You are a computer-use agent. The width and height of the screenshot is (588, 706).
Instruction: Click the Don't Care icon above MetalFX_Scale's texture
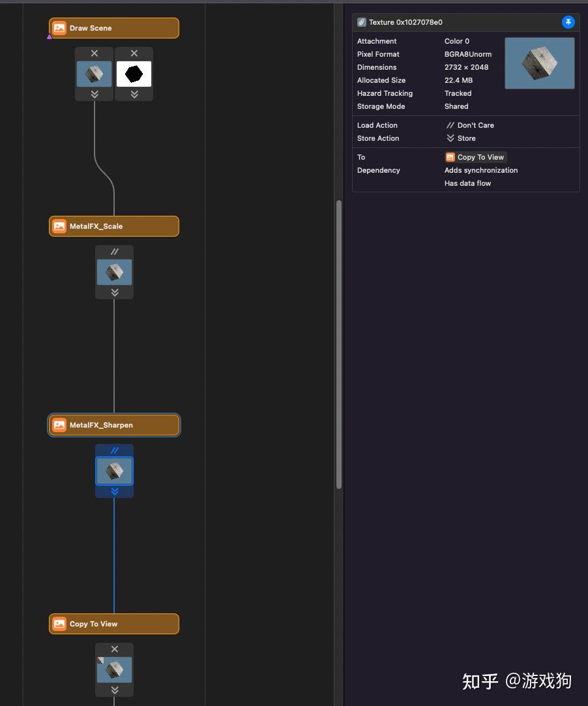114,251
